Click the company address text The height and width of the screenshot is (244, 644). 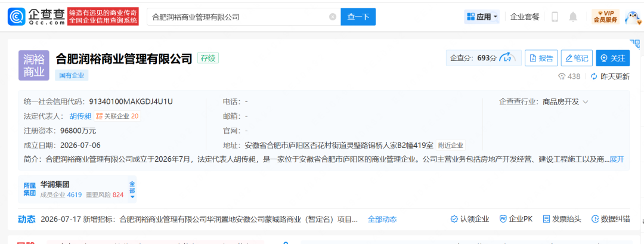[339, 146]
